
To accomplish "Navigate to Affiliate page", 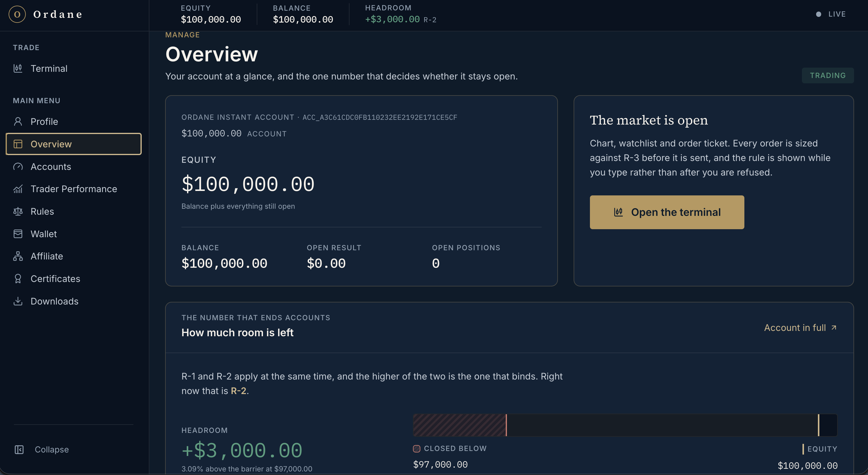I will click(74, 256).
